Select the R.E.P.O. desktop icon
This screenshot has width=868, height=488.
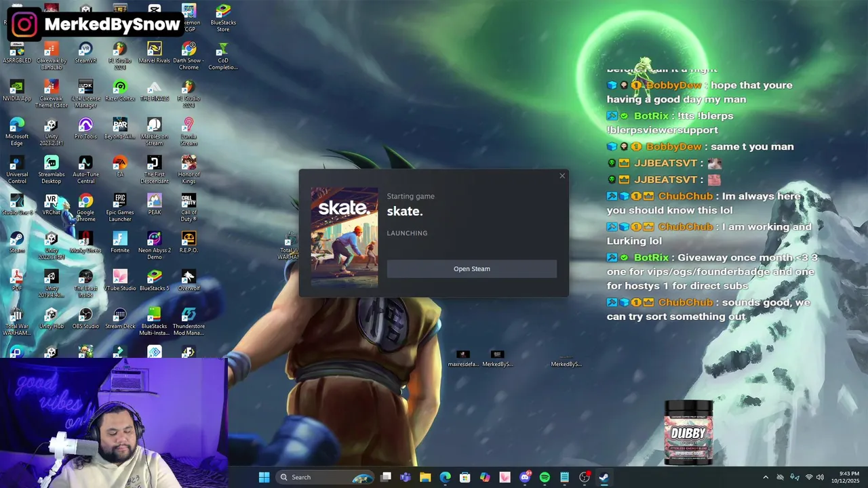(x=189, y=243)
